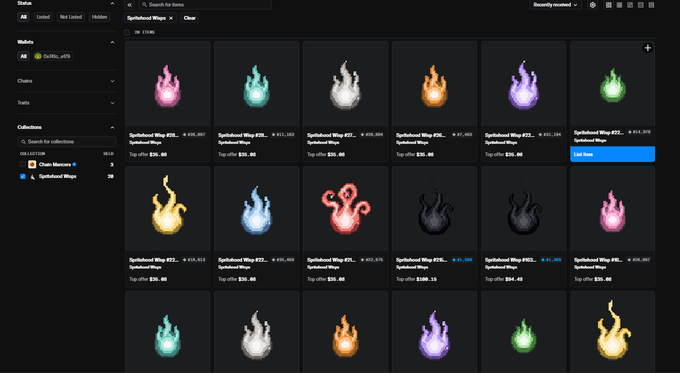Click the magnifier icon in items search

tap(144, 5)
